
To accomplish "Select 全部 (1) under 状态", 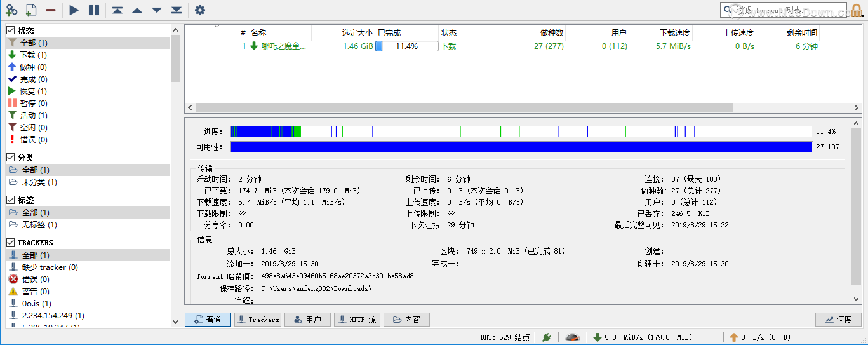I will coord(88,43).
